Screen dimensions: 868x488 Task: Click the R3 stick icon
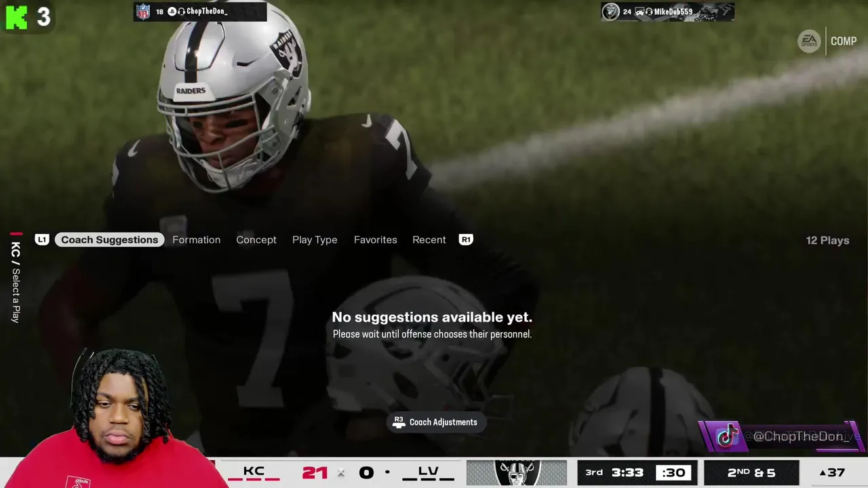399,422
